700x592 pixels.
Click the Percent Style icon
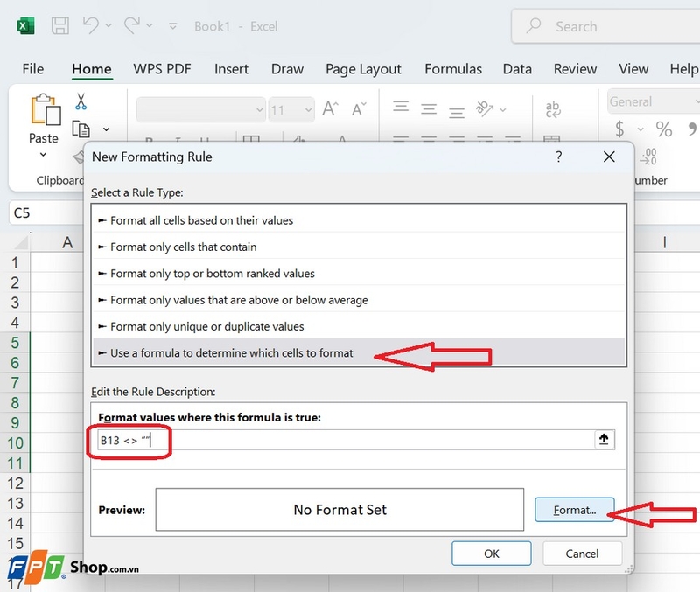[664, 129]
